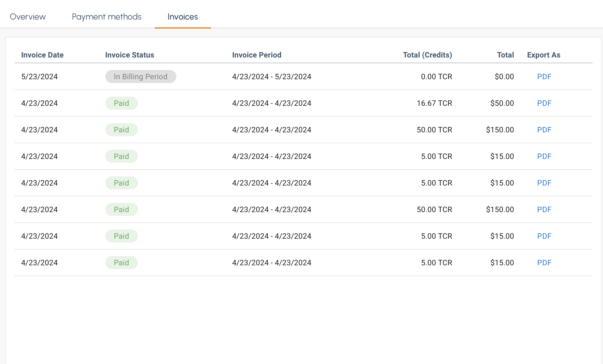Image resolution: width=603 pixels, height=364 pixels.
Task: Click the Paid badge on the $50.00 invoice
Action: [x=121, y=103]
